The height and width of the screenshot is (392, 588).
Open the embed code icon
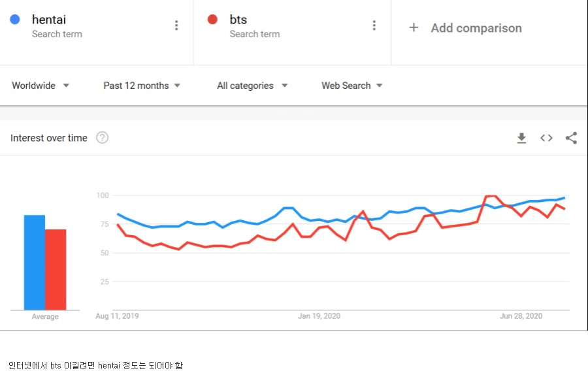(546, 138)
